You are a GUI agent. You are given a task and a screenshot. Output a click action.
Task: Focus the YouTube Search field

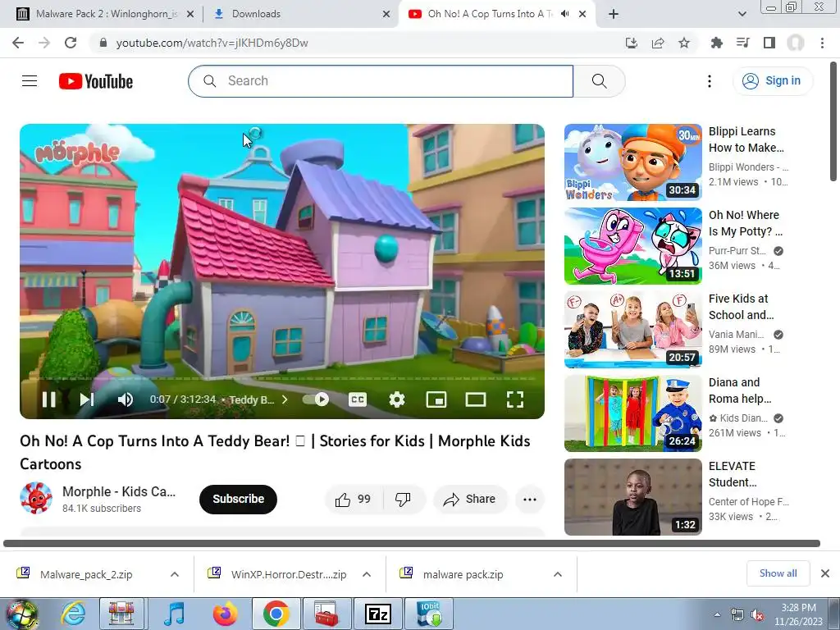point(381,81)
